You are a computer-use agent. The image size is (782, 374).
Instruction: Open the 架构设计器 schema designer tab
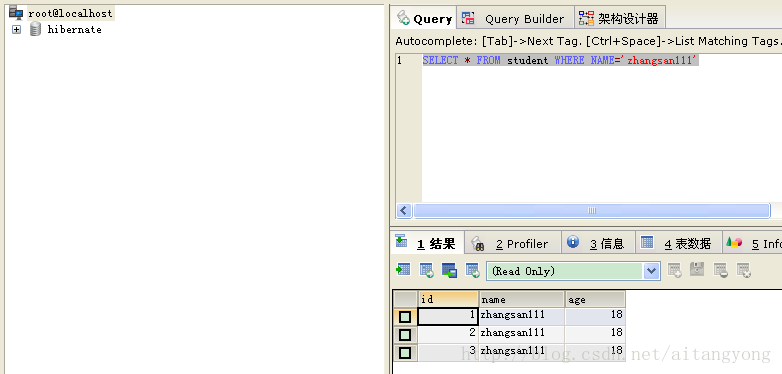click(619, 19)
